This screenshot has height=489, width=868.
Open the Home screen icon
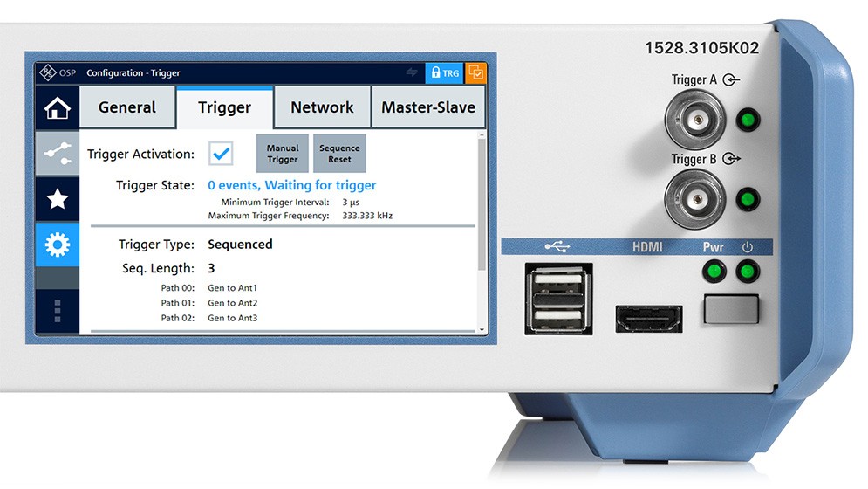pos(58,107)
